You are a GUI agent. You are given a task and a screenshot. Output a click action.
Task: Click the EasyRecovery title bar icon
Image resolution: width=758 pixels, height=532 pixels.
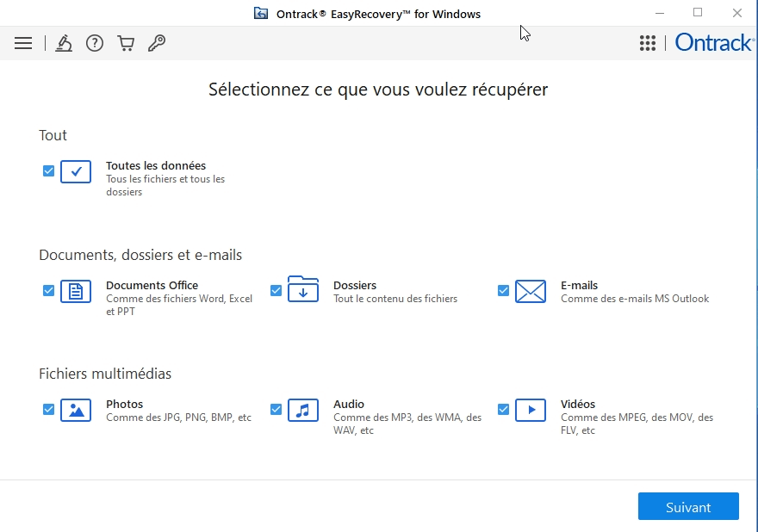coord(261,13)
